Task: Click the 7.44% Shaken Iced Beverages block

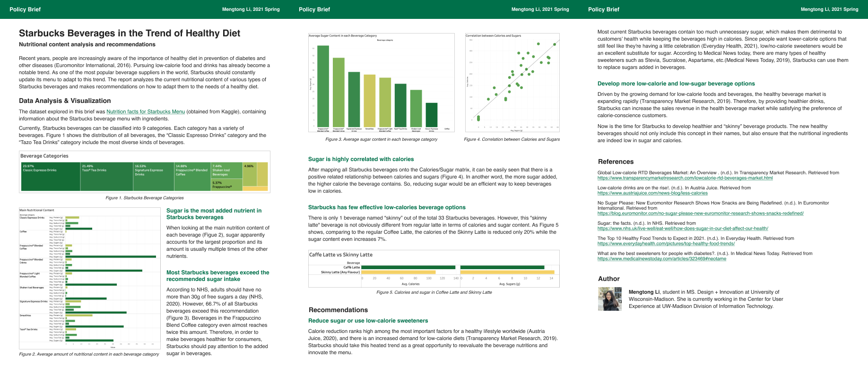Action: pyautogui.click(x=226, y=170)
